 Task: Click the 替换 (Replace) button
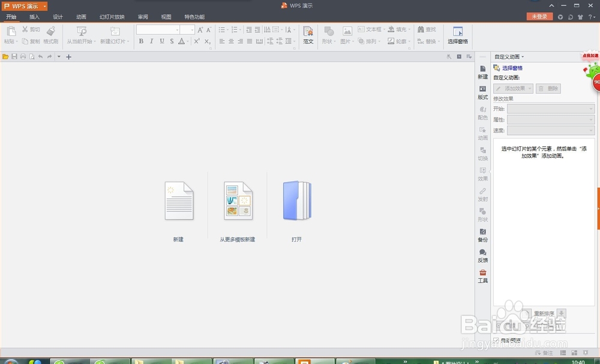click(428, 41)
